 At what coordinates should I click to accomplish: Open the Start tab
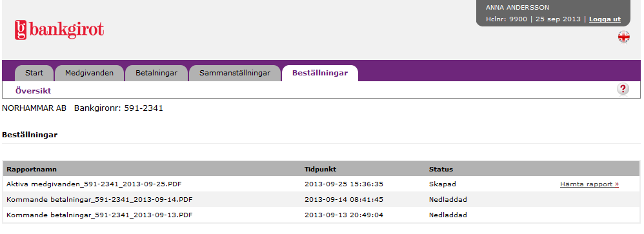point(34,73)
